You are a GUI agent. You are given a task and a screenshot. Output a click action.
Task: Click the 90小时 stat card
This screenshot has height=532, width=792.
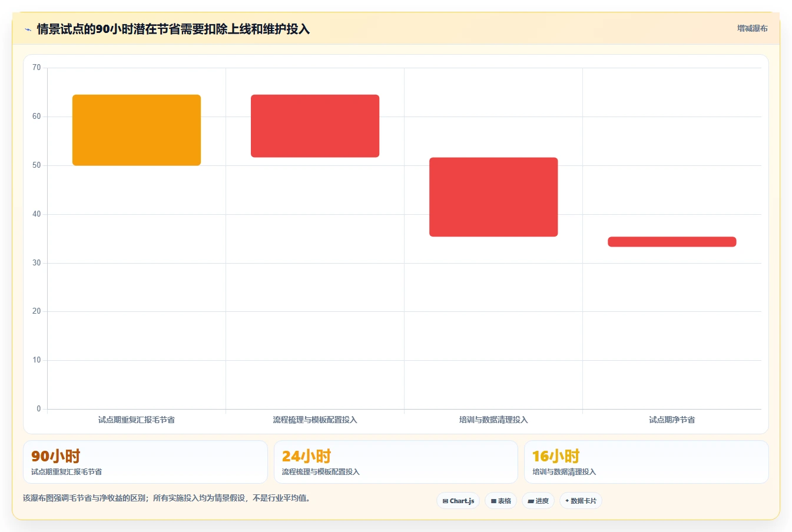pos(145,462)
